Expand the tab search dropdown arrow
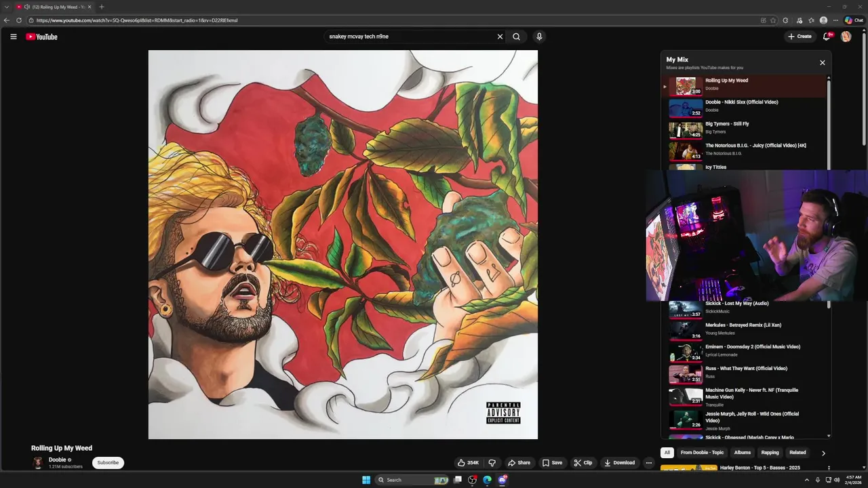Viewport: 868px width, 488px height. click(x=7, y=7)
